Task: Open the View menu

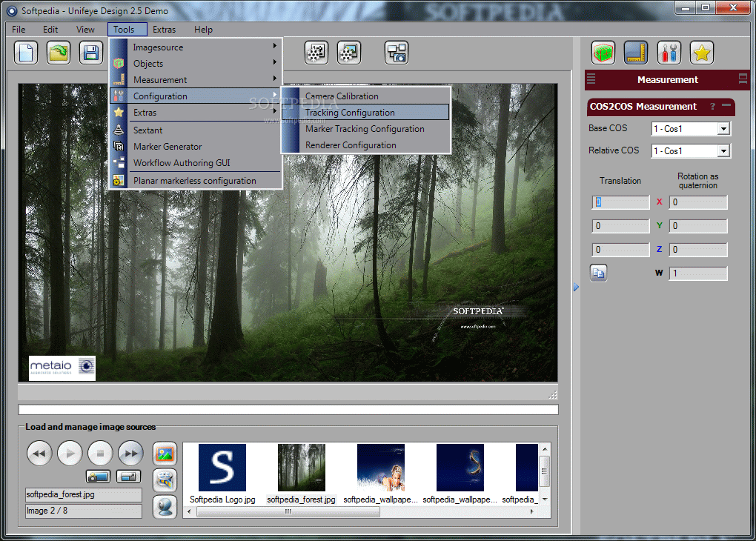Action: (x=85, y=30)
